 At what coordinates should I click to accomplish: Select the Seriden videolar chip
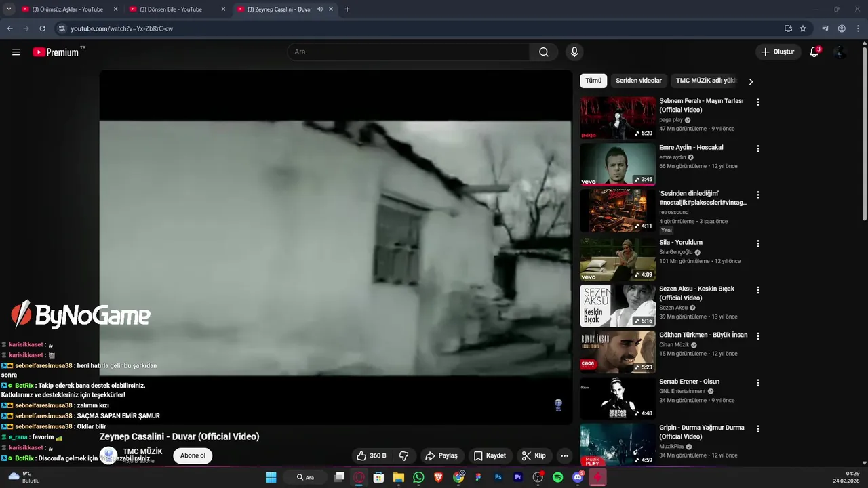pyautogui.click(x=639, y=81)
